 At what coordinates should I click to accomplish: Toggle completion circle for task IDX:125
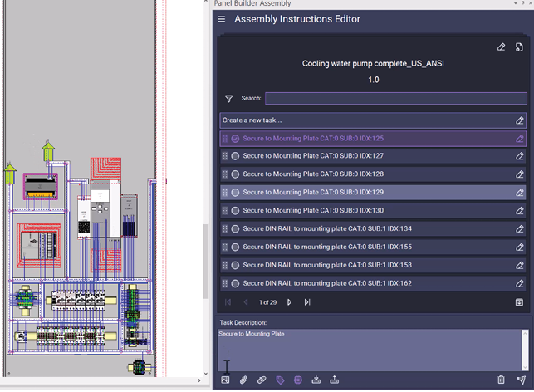click(x=235, y=139)
